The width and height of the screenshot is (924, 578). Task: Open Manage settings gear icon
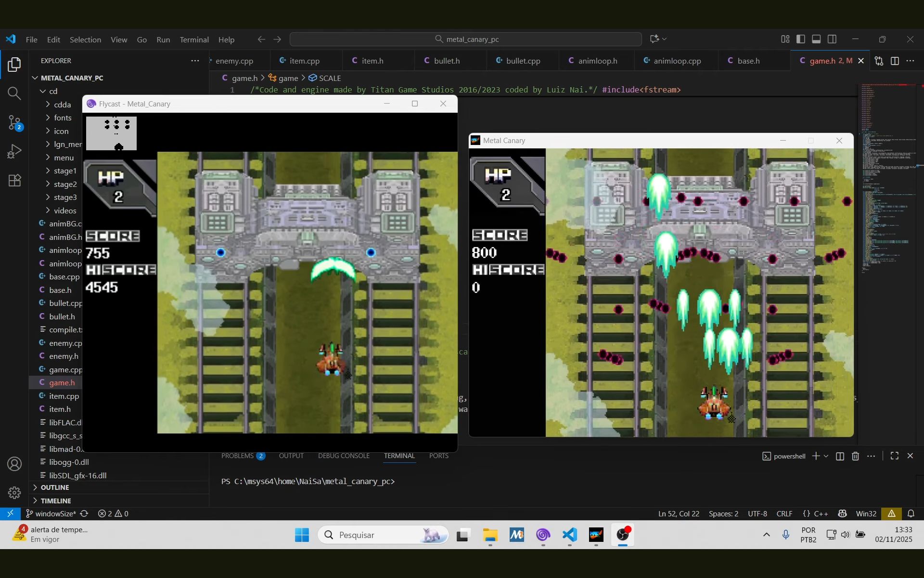tap(14, 493)
